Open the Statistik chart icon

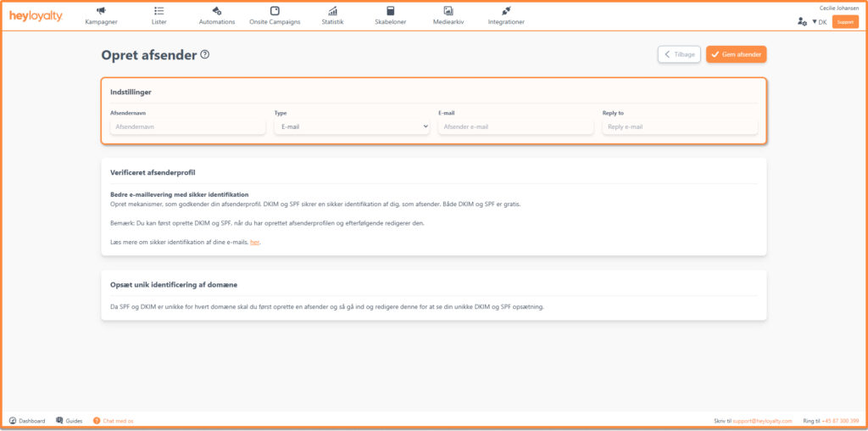pos(333,11)
